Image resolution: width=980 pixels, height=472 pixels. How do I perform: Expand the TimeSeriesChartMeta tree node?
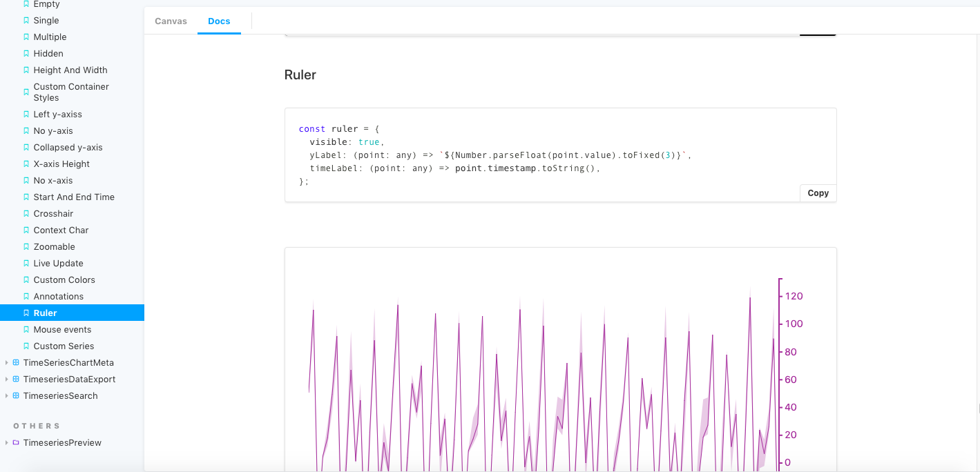pyautogui.click(x=7, y=362)
